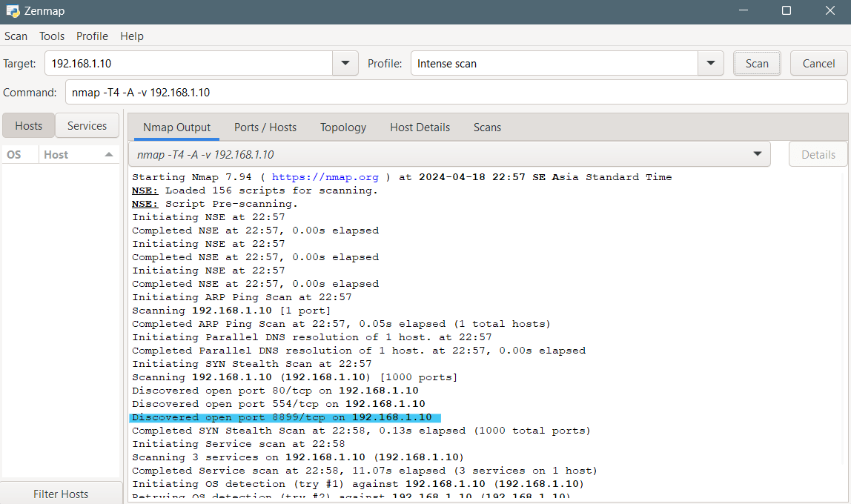Screen dimensions: 851x504
Task: Click 'Scanning 192.168.1.10 (192.168.1.10) [1000 ports]' line
Action: [x=295, y=377]
